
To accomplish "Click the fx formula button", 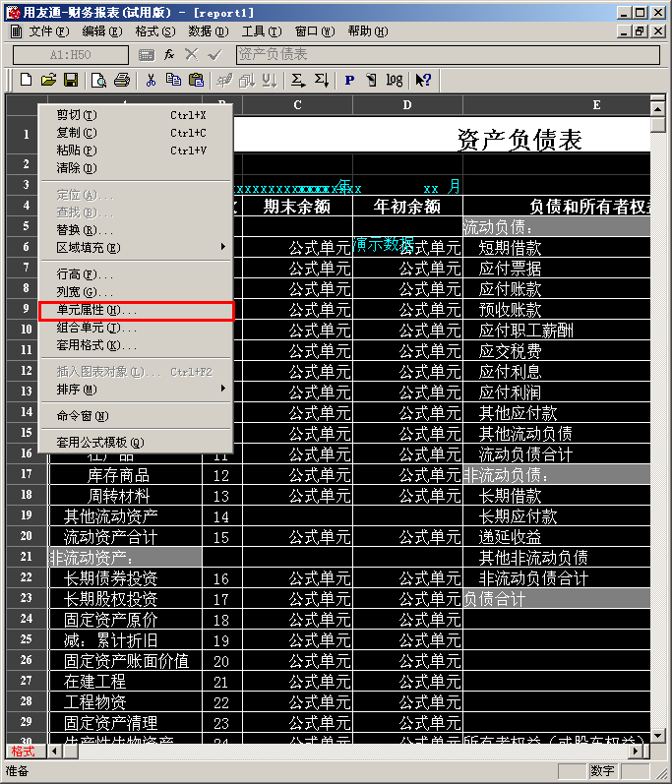I will [169, 54].
